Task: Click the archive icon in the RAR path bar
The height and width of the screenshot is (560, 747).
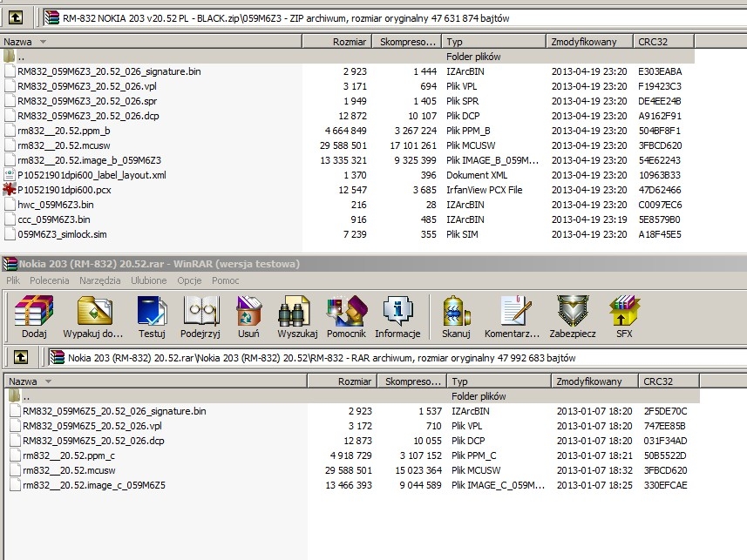Action: (x=58, y=357)
